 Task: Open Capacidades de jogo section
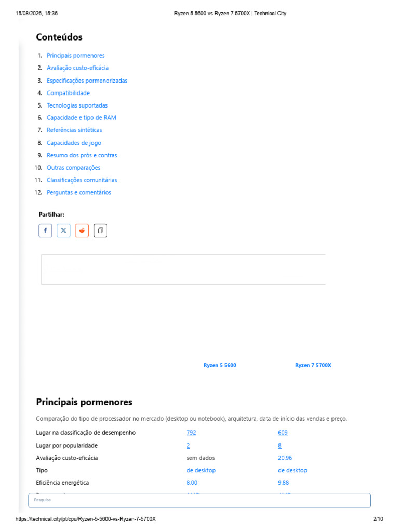[x=74, y=143]
